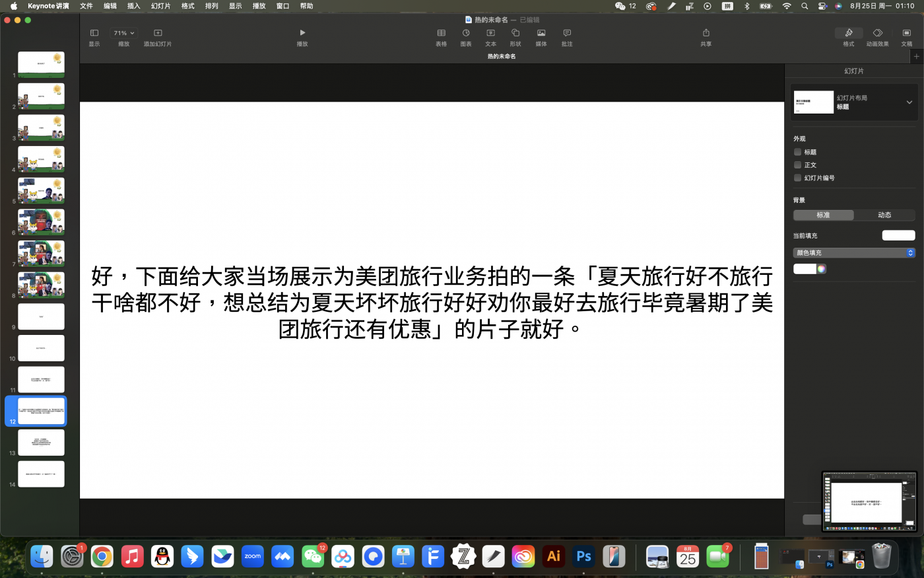The image size is (924, 578).
Task: Open Google Chrome from the Dock
Action: [102, 556]
